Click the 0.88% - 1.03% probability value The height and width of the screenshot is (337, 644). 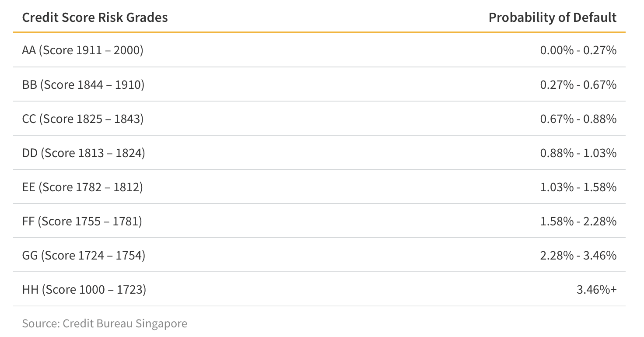(578, 153)
